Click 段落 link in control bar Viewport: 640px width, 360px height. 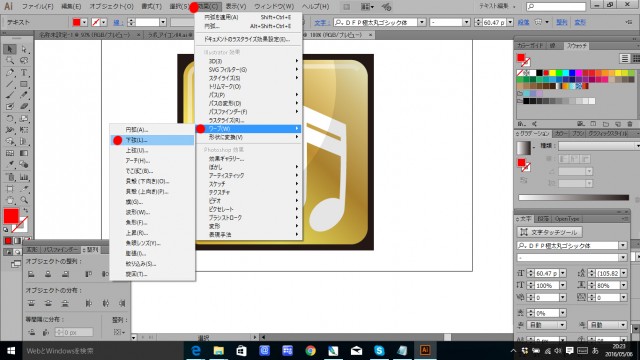523,22
